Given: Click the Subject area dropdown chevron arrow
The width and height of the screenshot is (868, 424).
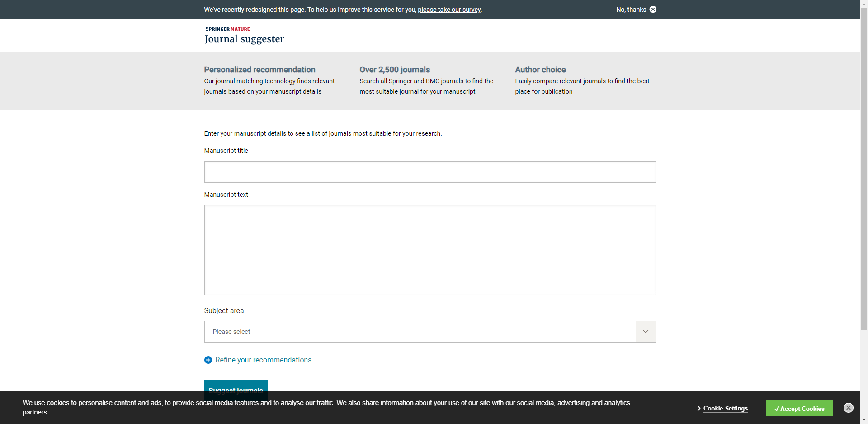Looking at the screenshot, I should [x=646, y=332].
